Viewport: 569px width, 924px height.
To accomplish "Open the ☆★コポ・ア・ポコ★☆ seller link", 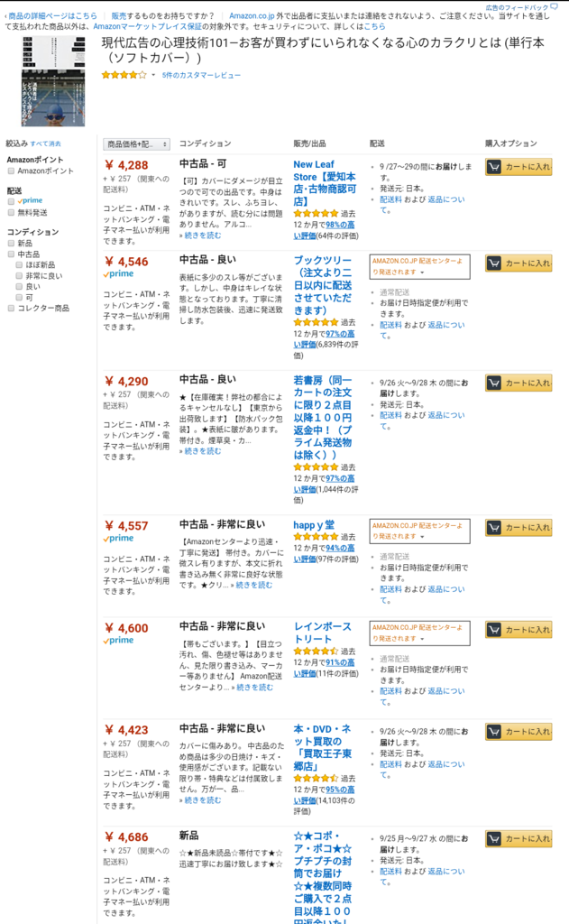I will [x=323, y=877].
